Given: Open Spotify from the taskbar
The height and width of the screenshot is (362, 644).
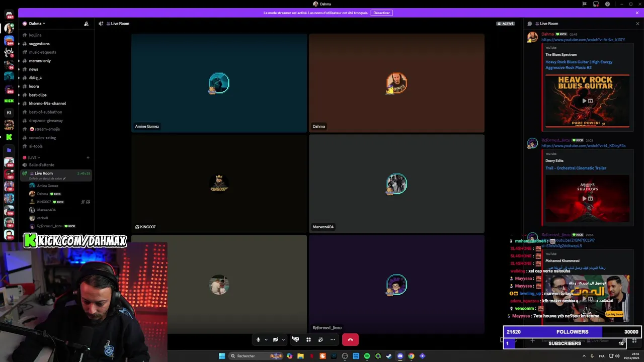Looking at the screenshot, I should pyautogui.click(x=367, y=356).
